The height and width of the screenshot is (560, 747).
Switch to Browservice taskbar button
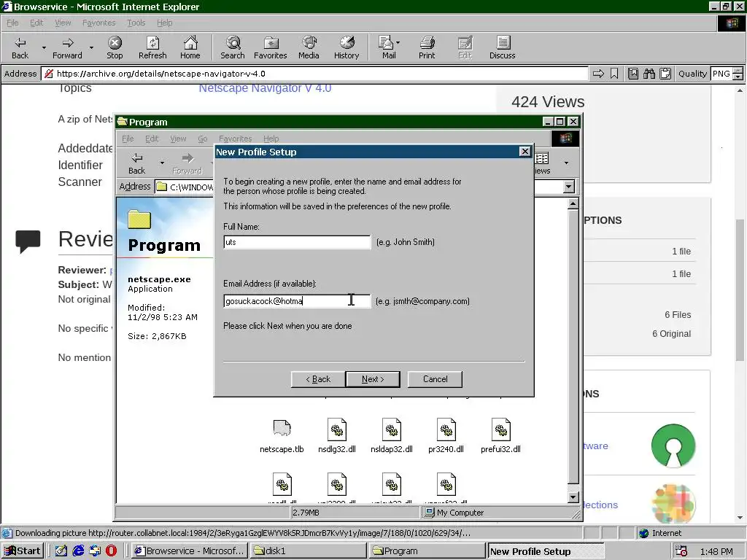click(x=190, y=551)
